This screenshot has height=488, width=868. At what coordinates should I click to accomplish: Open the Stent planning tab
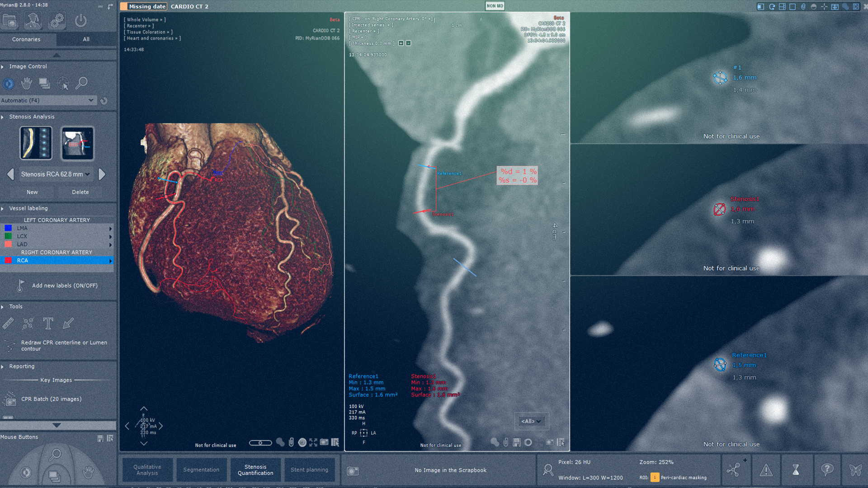[x=310, y=469]
